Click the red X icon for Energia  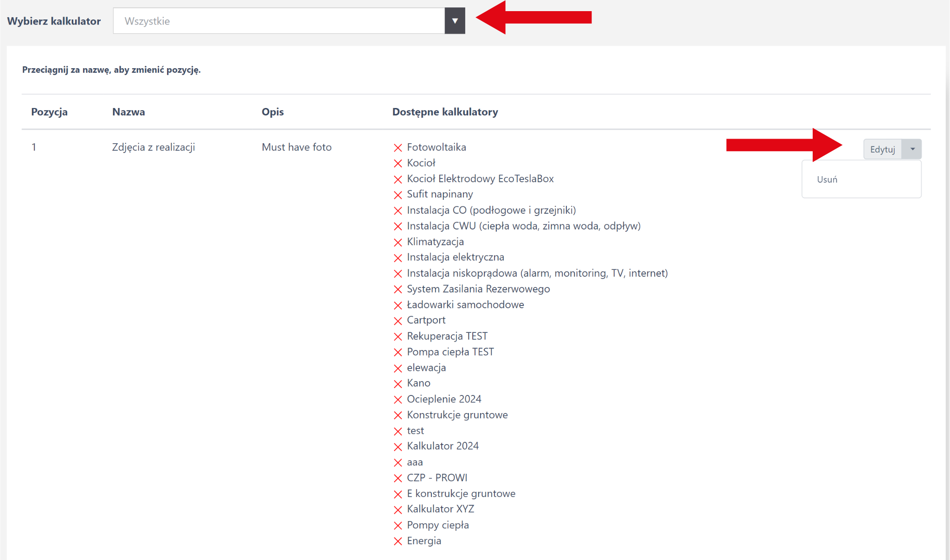[x=398, y=541]
